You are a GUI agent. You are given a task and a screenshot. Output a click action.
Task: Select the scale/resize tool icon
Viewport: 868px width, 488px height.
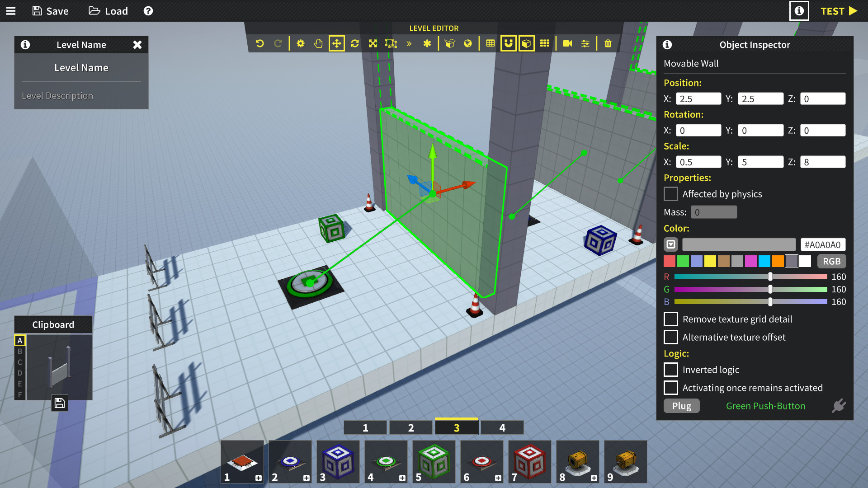click(372, 45)
